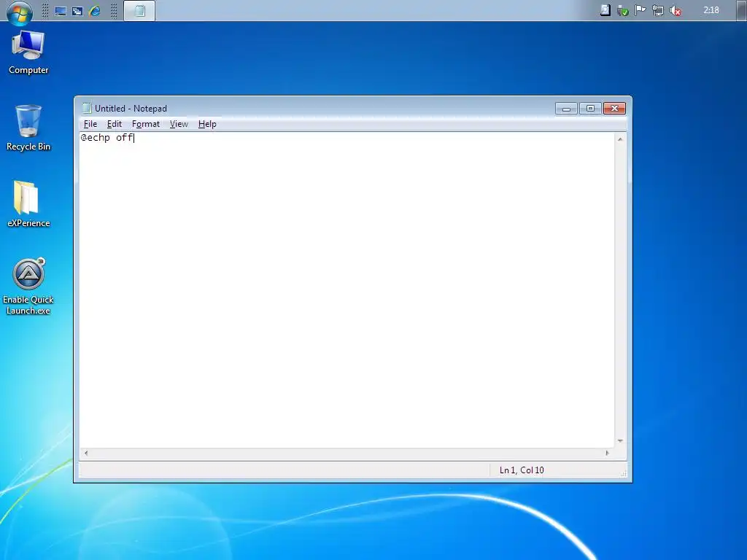Open the File menu in Notepad
Viewport: 747px width, 560px height.
[90, 124]
